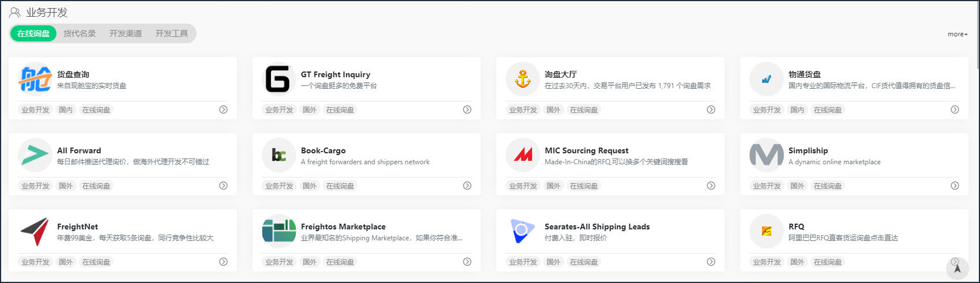This screenshot has width=980, height=283.
Task: Click 在线询盘 tag on Book-Cargo card
Action: 340,186
